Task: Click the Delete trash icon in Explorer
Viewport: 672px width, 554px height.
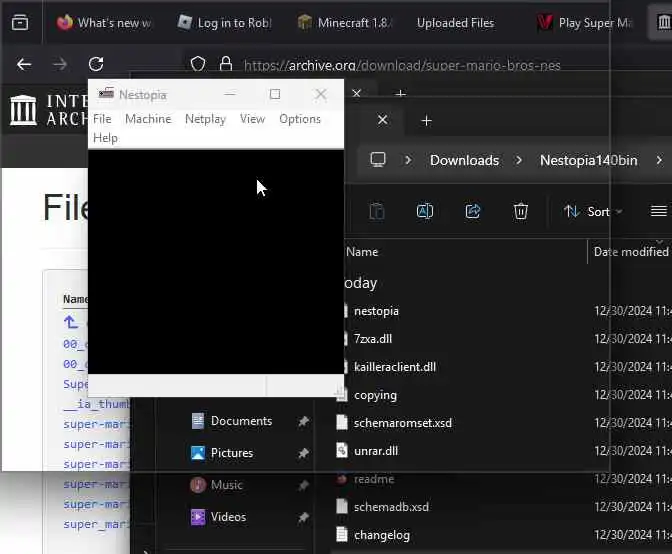Action: tap(521, 211)
